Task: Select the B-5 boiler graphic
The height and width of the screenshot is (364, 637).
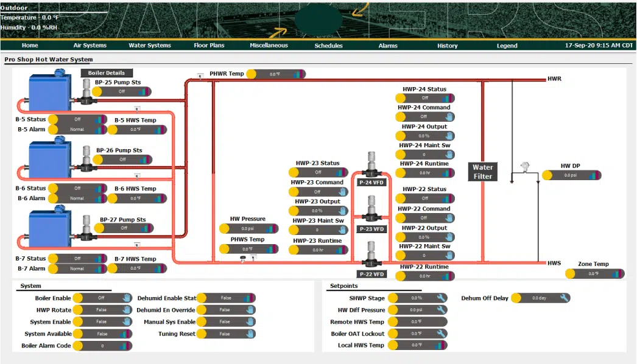Action: pyautogui.click(x=49, y=91)
